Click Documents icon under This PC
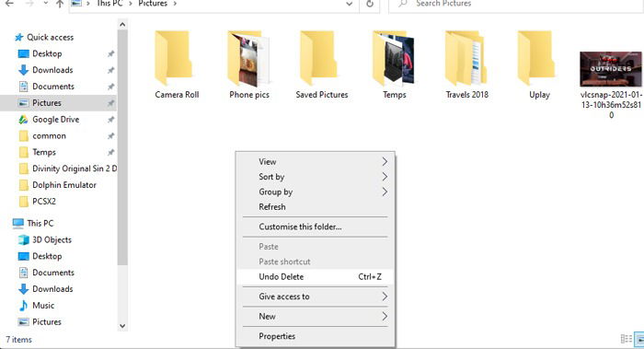 click(24, 273)
